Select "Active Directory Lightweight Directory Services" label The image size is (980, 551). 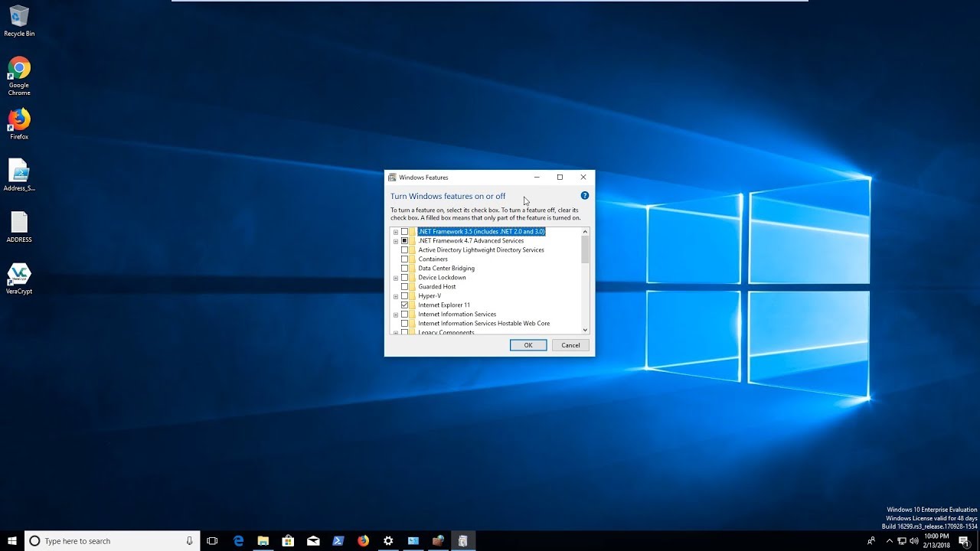click(481, 250)
